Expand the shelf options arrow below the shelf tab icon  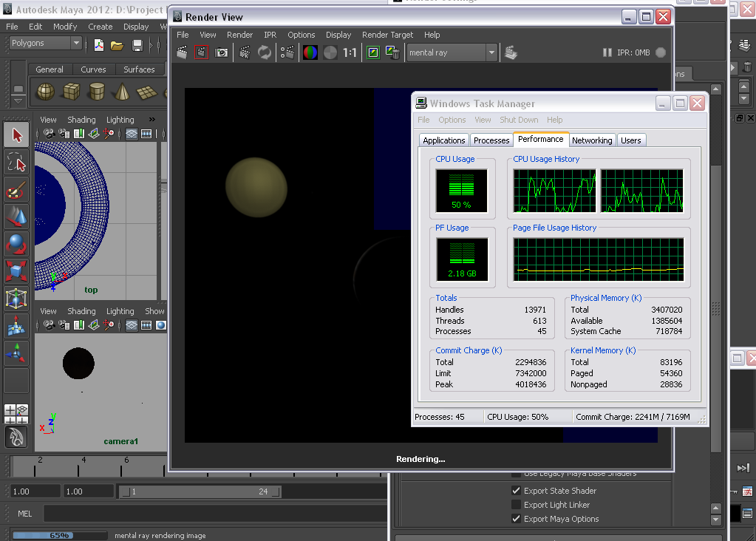tap(18, 101)
